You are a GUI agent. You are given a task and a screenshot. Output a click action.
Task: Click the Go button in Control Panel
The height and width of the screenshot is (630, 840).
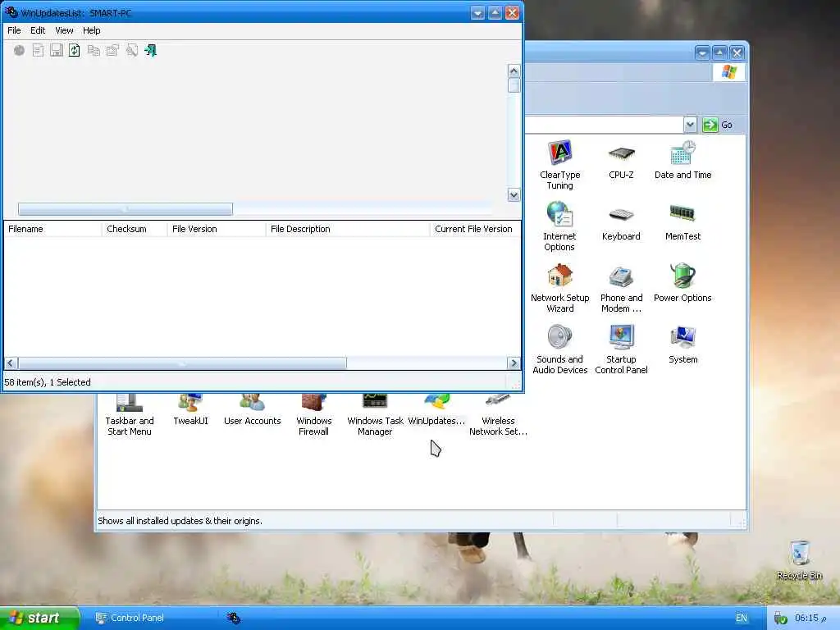tap(718, 125)
